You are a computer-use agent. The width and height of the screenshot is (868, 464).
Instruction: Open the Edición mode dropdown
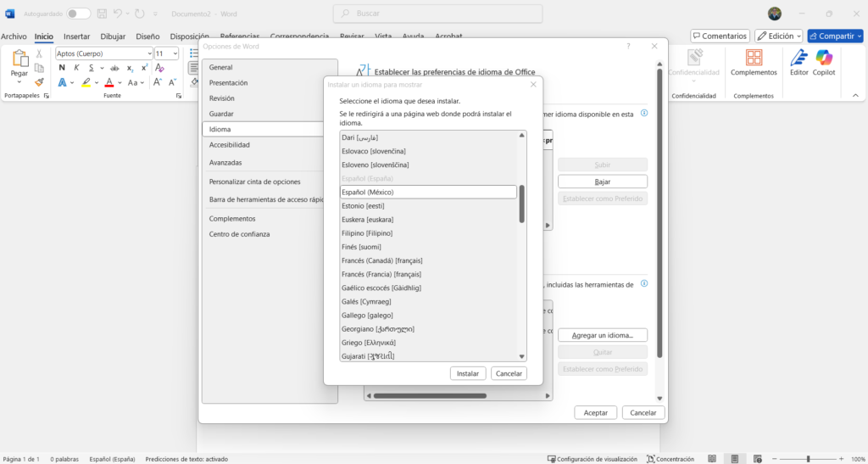[778, 36]
